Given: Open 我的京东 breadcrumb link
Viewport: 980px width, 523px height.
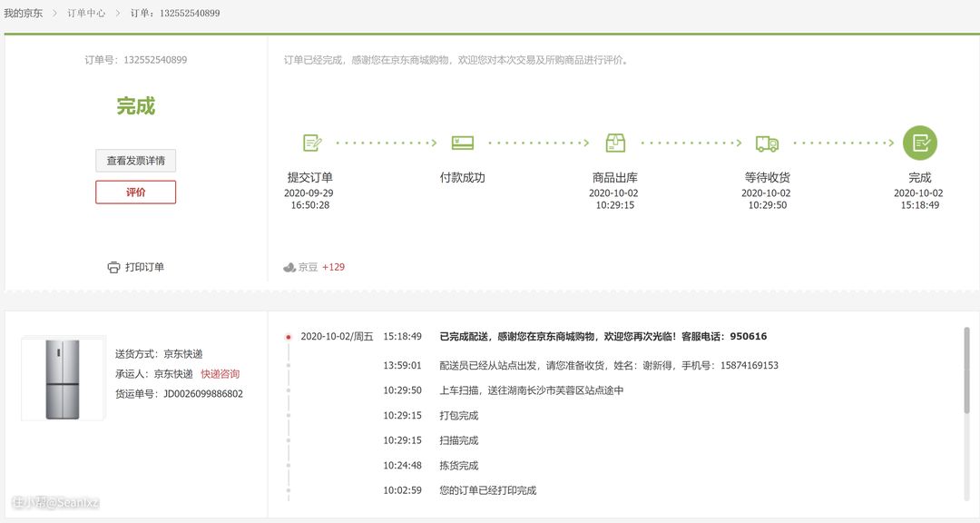Looking at the screenshot, I should pyautogui.click(x=23, y=13).
